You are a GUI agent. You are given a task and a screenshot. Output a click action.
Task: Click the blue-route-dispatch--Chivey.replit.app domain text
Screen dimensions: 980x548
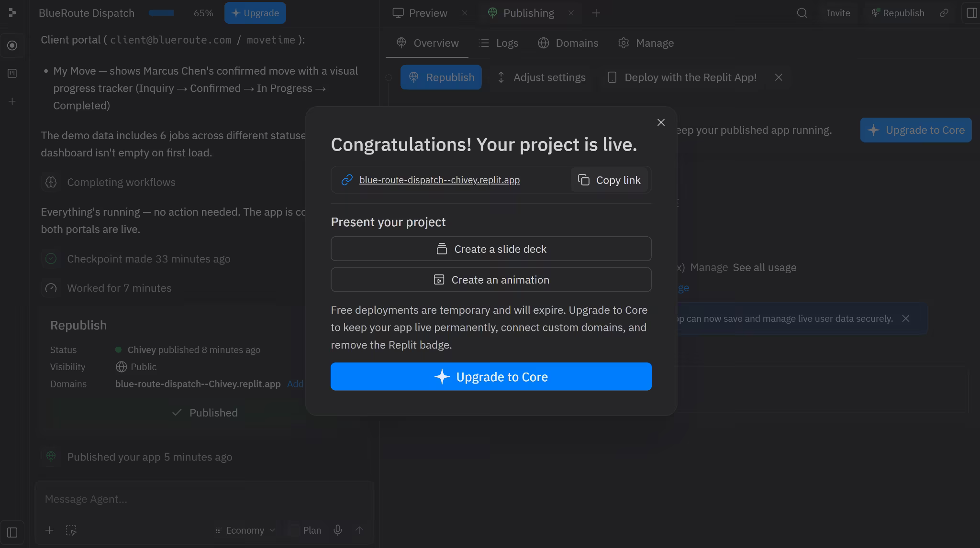tap(198, 384)
